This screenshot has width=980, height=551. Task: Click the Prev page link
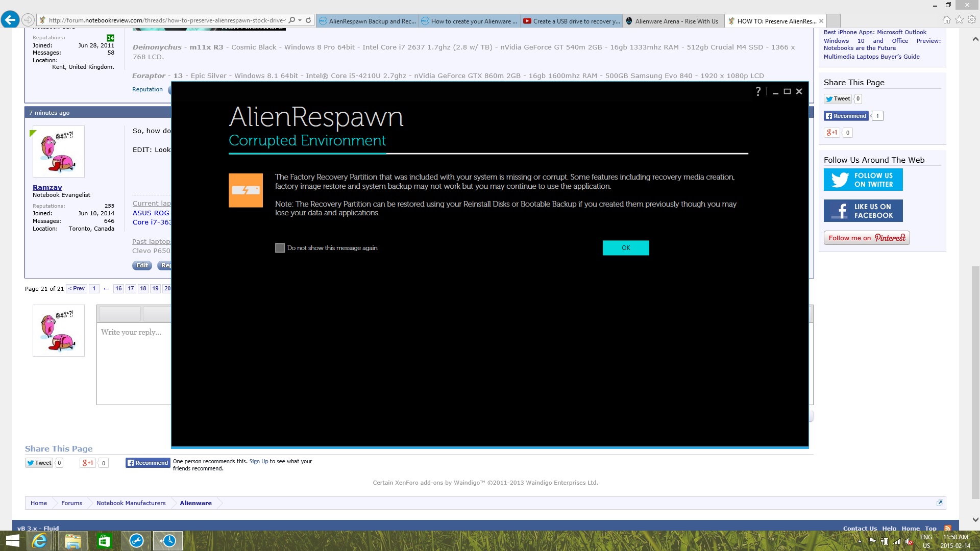77,289
